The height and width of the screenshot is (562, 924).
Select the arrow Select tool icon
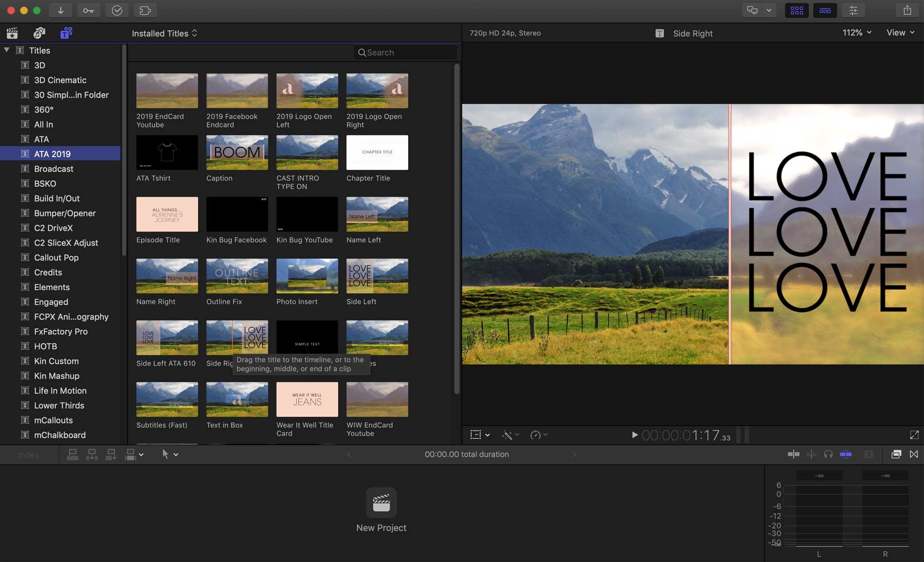(165, 454)
